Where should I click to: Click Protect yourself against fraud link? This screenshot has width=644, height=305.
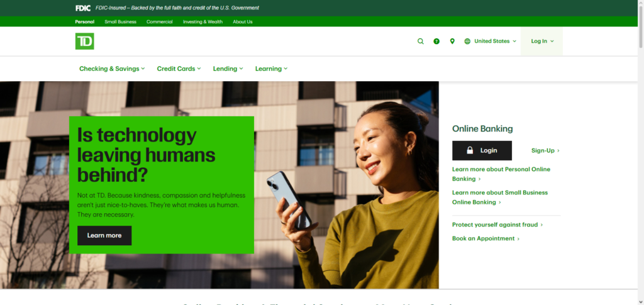point(497,225)
